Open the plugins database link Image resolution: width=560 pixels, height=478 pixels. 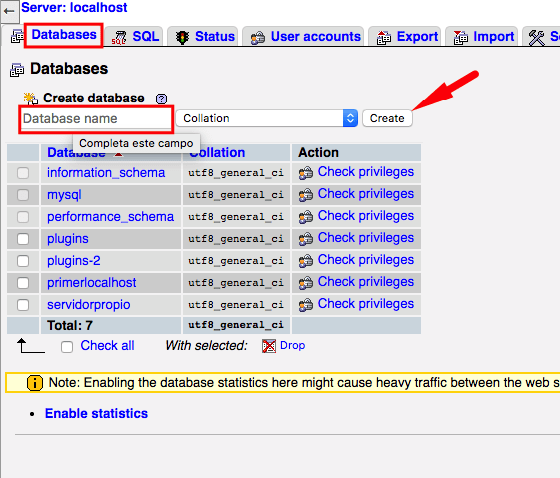(x=68, y=239)
